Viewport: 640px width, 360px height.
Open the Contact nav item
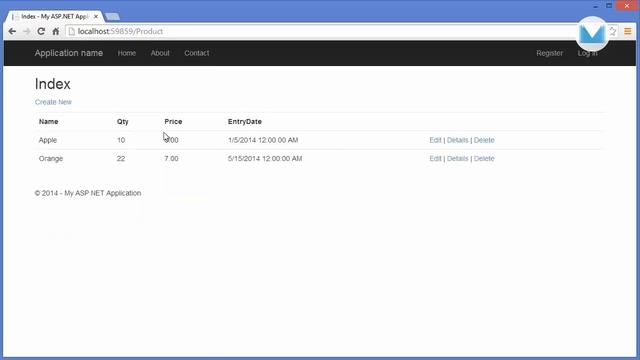pyautogui.click(x=197, y=53)
